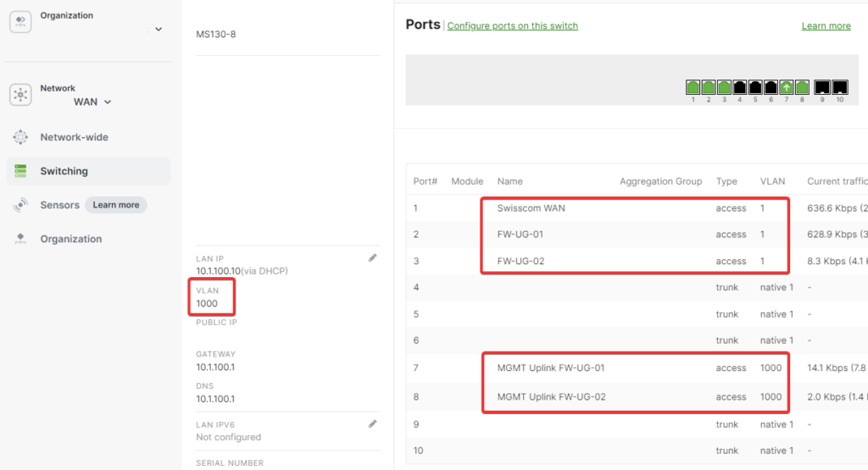Select port 7 uplink in switch diagram
The image size is (868, 470).
[786, 86]
